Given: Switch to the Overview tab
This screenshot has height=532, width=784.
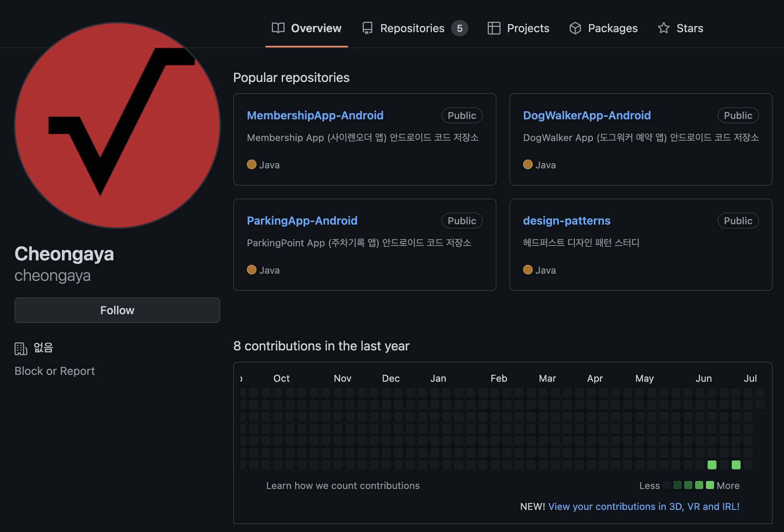Looking at the screenshot, I should tap(306, 28).
